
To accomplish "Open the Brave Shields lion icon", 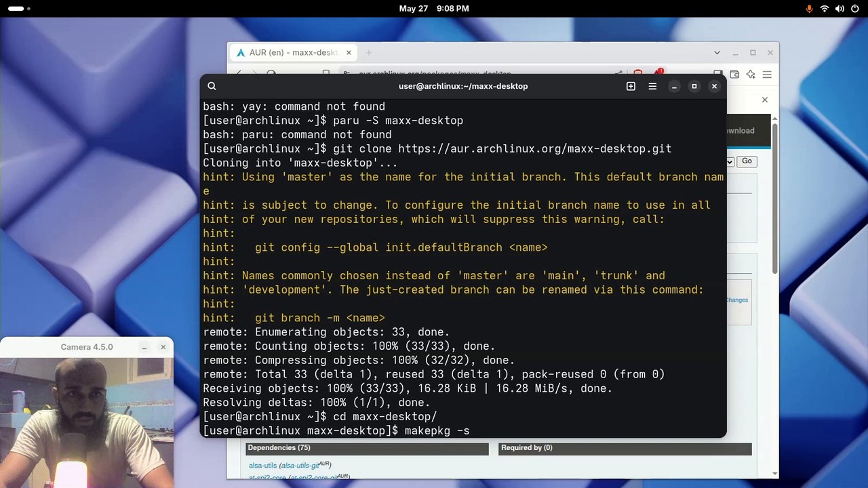I will pos(638,73).
